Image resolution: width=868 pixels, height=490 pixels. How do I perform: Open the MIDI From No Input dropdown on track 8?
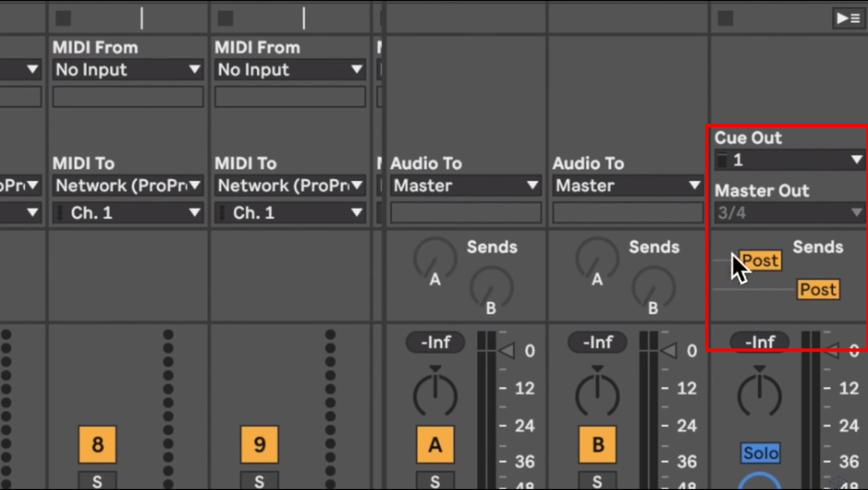point(128,70)
